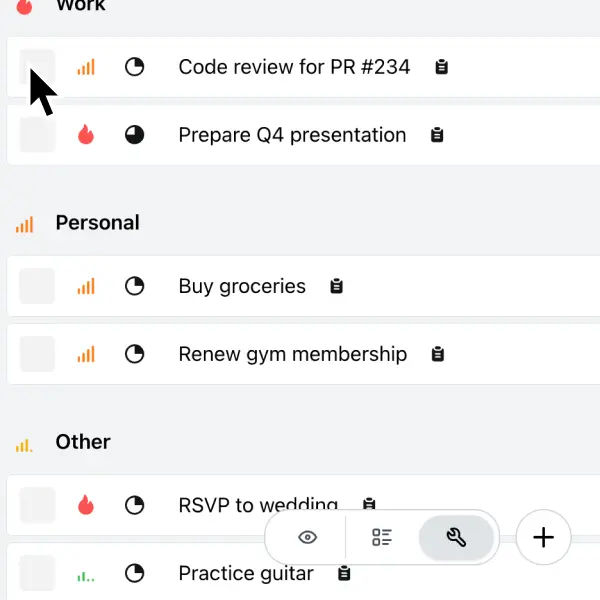Complete the Renew gym membership task
This screenshot has height=600, width=600.
point(37,354)
